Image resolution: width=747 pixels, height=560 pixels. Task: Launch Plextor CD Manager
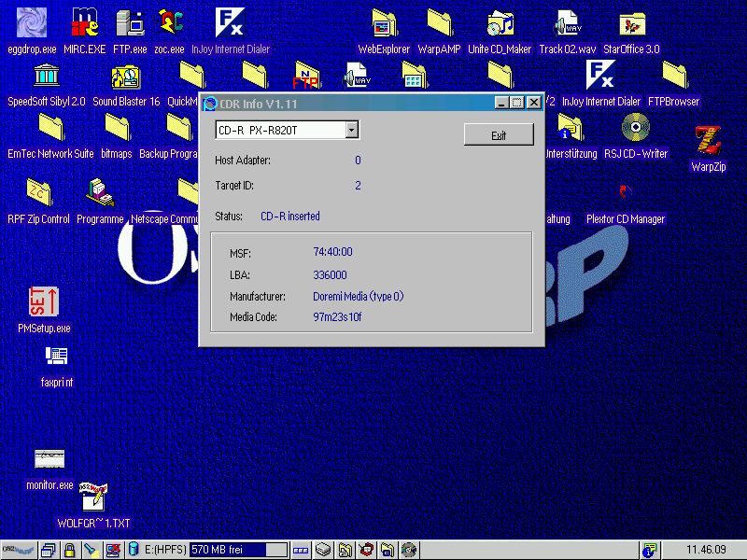click(625, 191)
